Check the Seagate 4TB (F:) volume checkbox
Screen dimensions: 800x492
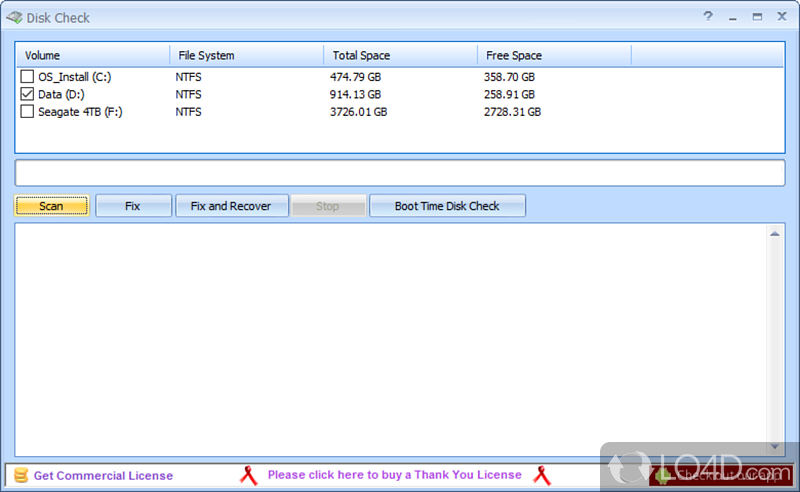click(x=27, y=111)
